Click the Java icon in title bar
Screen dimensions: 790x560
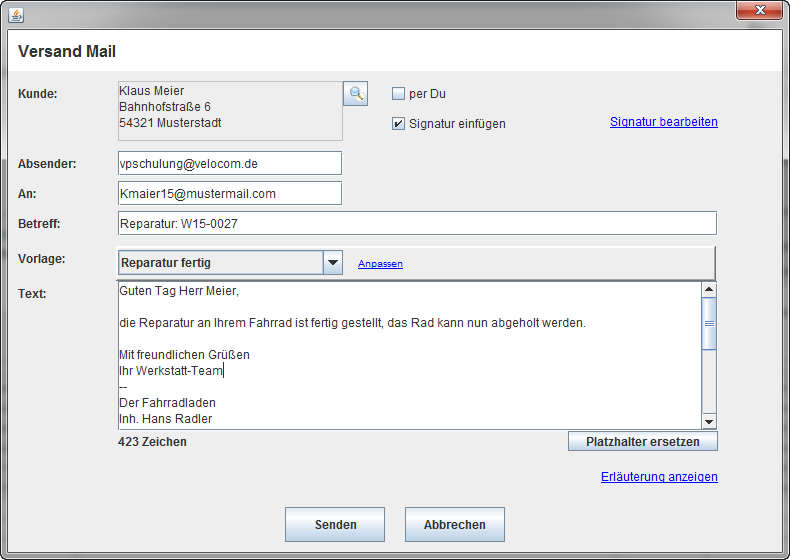15,15
